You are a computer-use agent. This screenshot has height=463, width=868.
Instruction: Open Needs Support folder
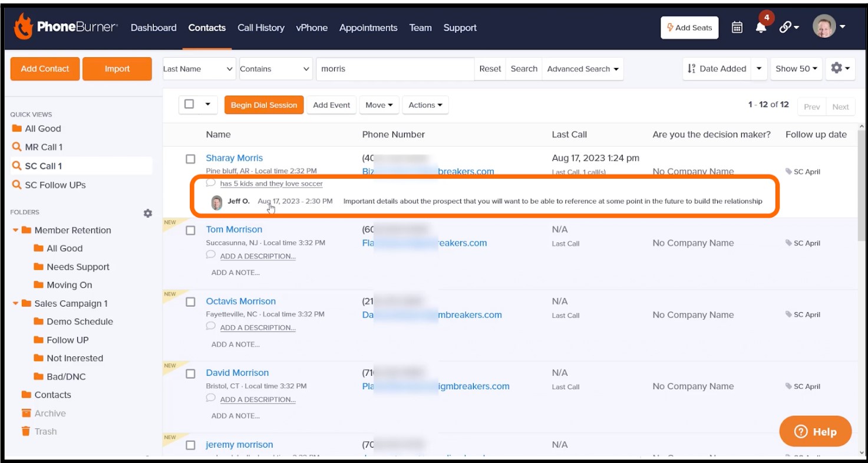coord(71,267)
